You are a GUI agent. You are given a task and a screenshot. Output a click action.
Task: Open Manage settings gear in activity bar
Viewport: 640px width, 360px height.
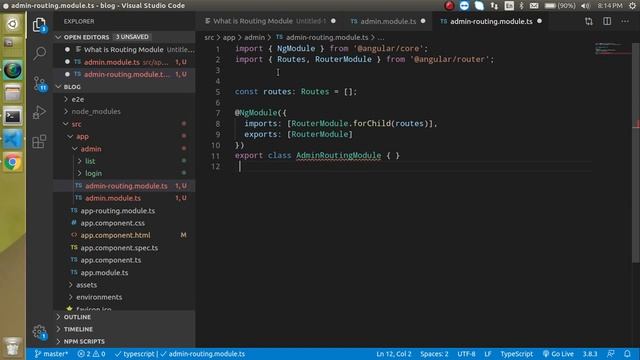pos(40,332)
